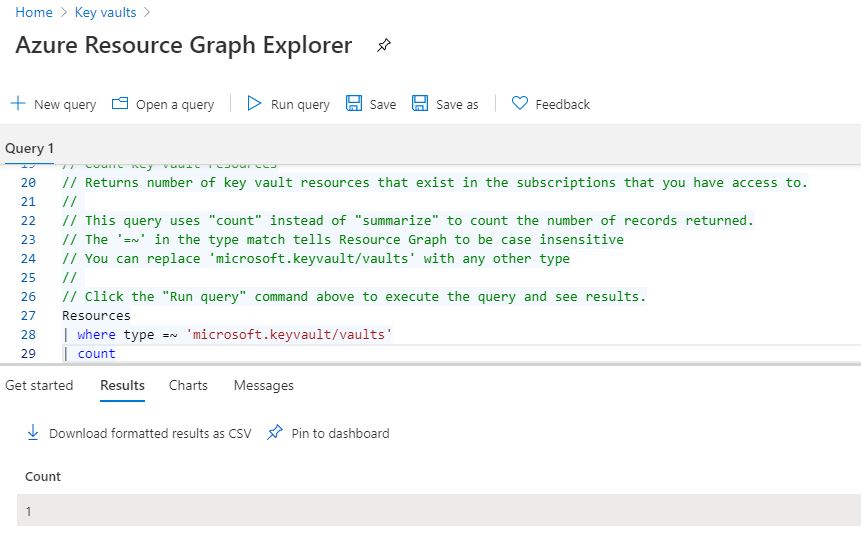Image resolution: width=861 pixels, height=548 pixels.
Task: Select the Query 1 tab
Action: click(29, 148)
